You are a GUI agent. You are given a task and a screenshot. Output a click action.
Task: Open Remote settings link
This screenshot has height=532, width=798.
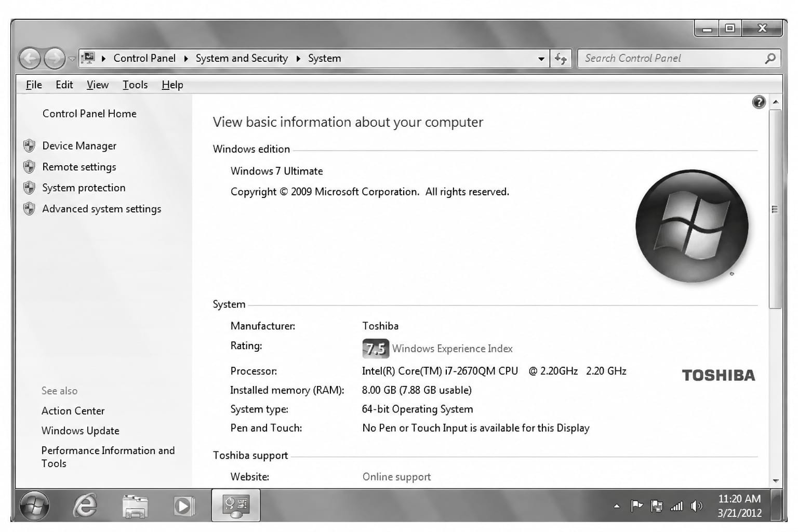(79, 167)
